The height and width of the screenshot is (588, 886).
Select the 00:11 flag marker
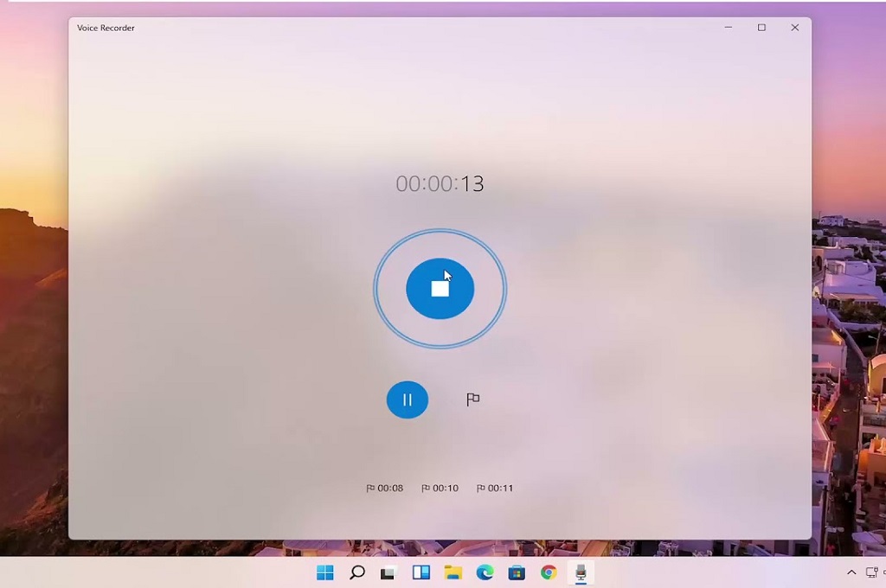point(495,487)
